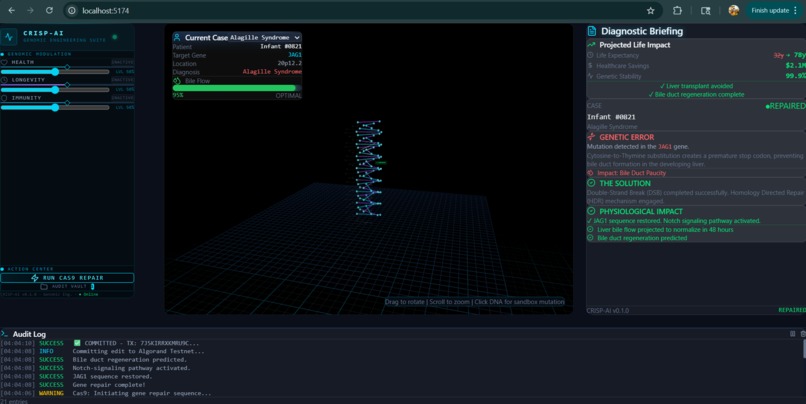This screenshot has width=806, height=404.
Task: Click the check-circle icon beside PHYSIOLOGICAL IMPACT
Action: [x=591, y=211]
